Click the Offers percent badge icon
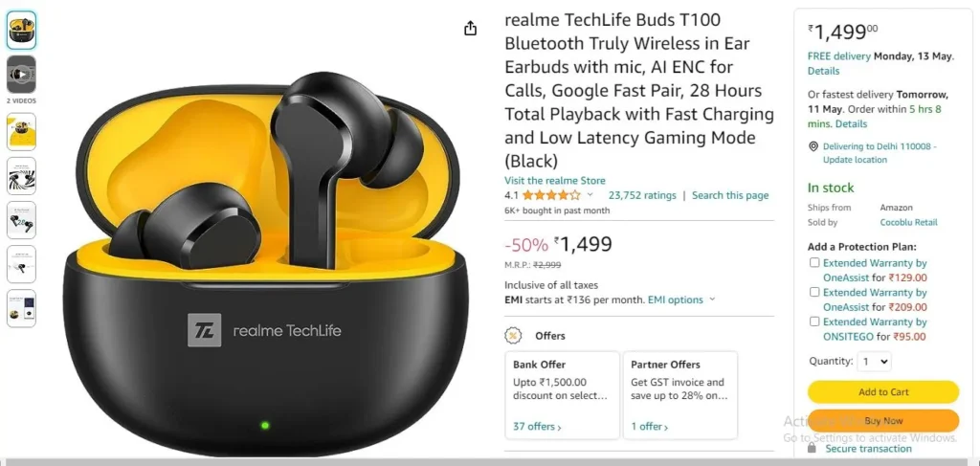The height and width of the screenshot is (466, 980). click(x=513, y=336)
